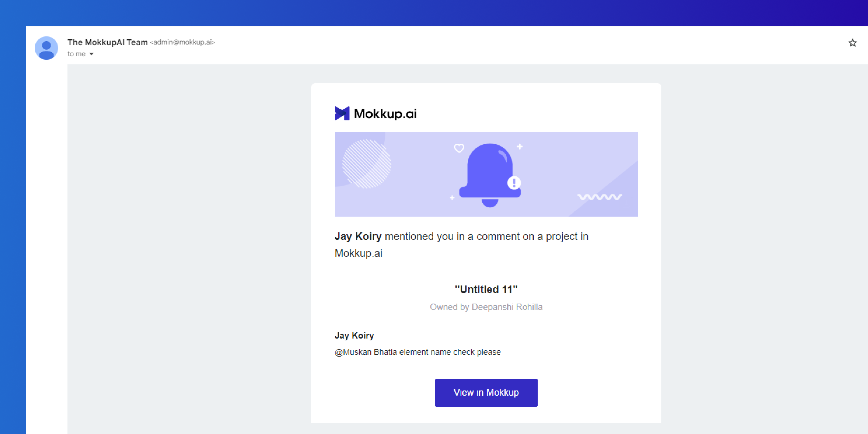Viewport: 868px width, 434px height.
Task: Click the sender's blue profile avatar
Action: coord(46,48)
